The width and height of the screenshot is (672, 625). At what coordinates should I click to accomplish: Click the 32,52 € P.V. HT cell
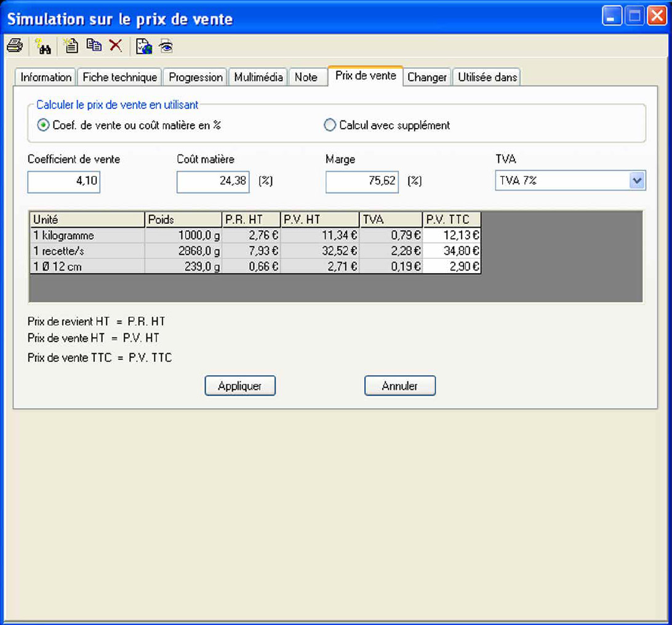[x=320, y=250]
